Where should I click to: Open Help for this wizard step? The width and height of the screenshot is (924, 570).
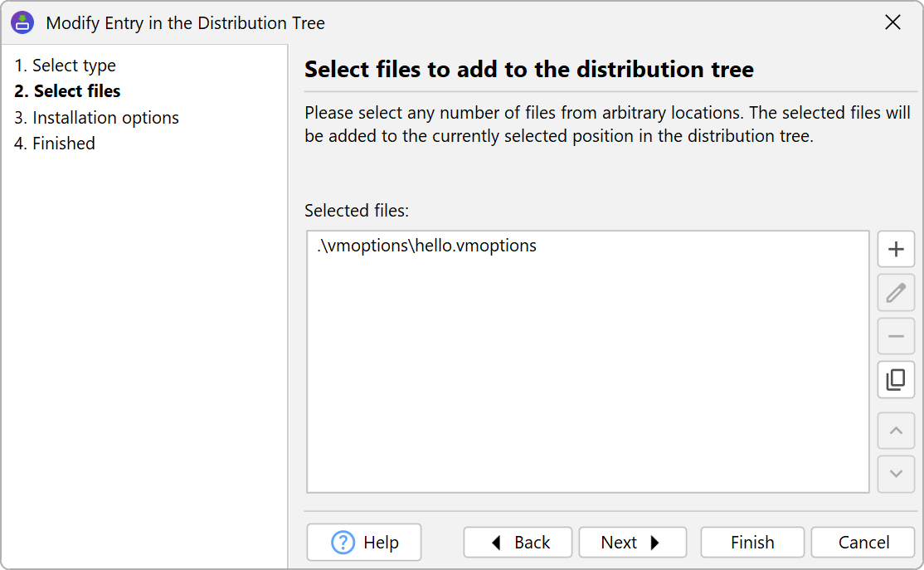(x=364, y=543)
